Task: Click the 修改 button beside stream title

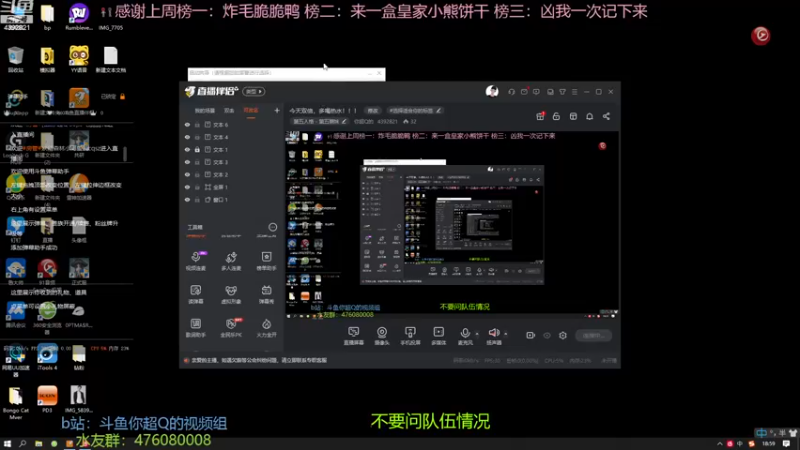Action: 373,110
